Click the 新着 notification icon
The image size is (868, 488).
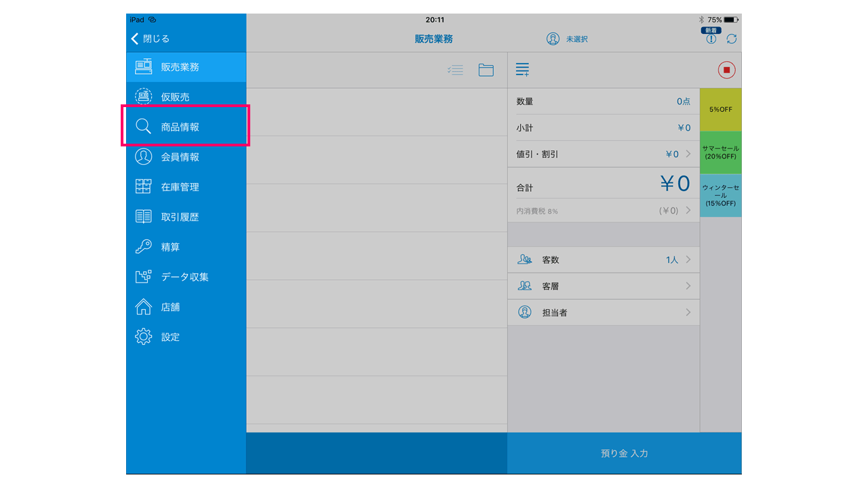711,37
